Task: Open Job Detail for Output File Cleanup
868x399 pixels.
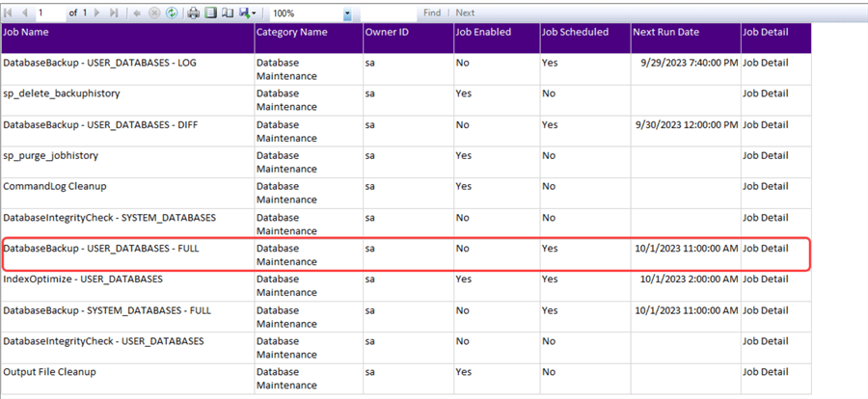Action: [x=765, y=371]
